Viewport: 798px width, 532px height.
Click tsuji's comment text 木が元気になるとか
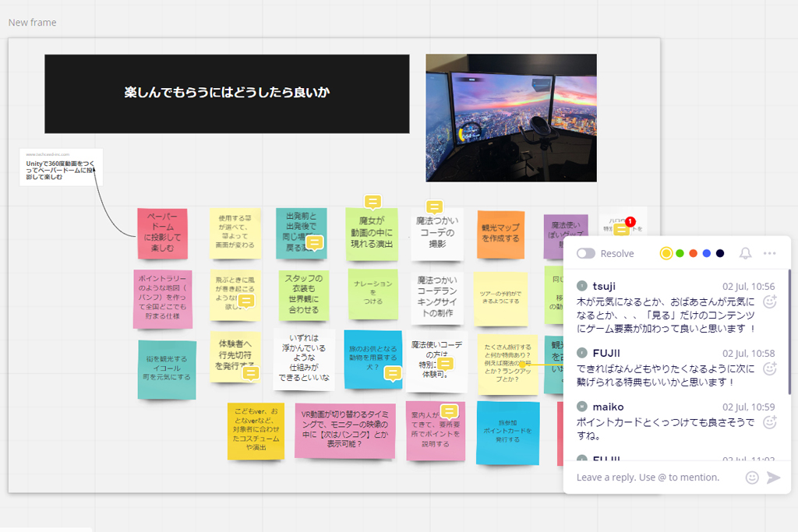coord(666,315)
